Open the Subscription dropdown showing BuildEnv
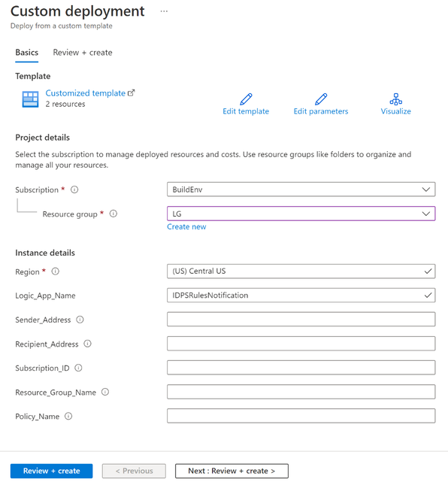 (301, 189)
